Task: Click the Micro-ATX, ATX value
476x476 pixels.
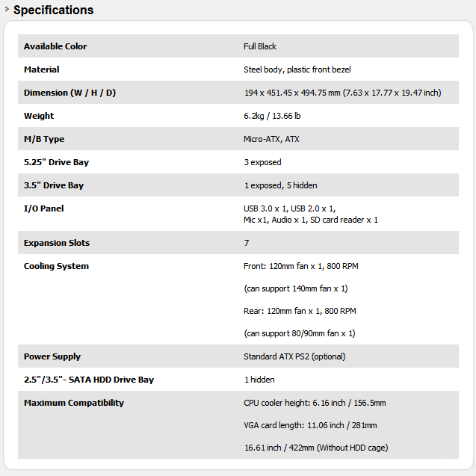Action: (271, 139)
